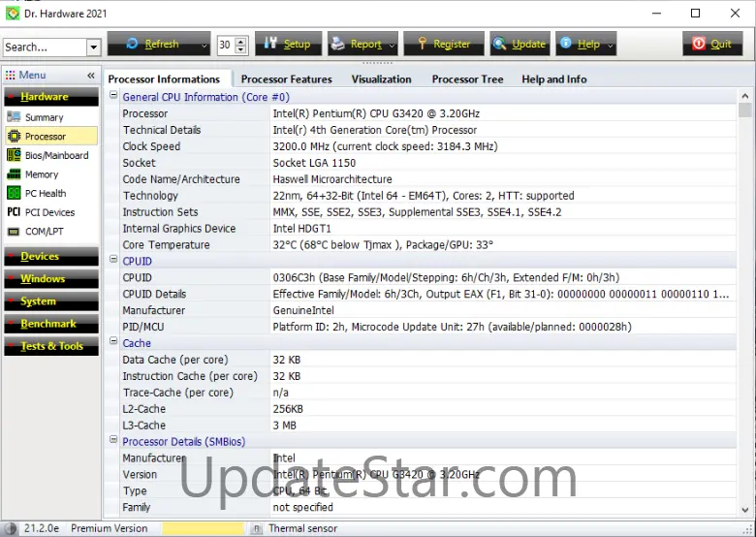Click the yellow status bar indicator

(x=203, y=529)
